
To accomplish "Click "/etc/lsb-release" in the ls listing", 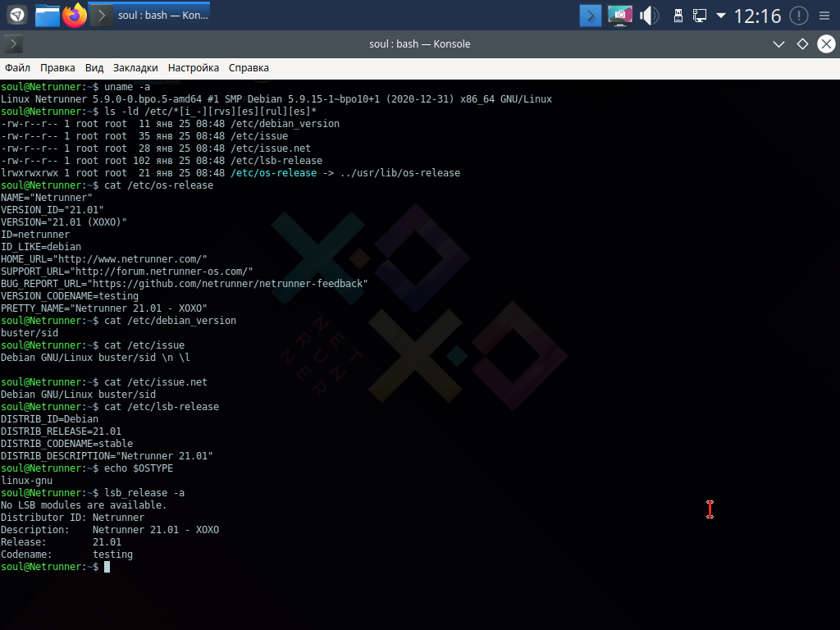I will pyautogui.click(x=276, y=161).
